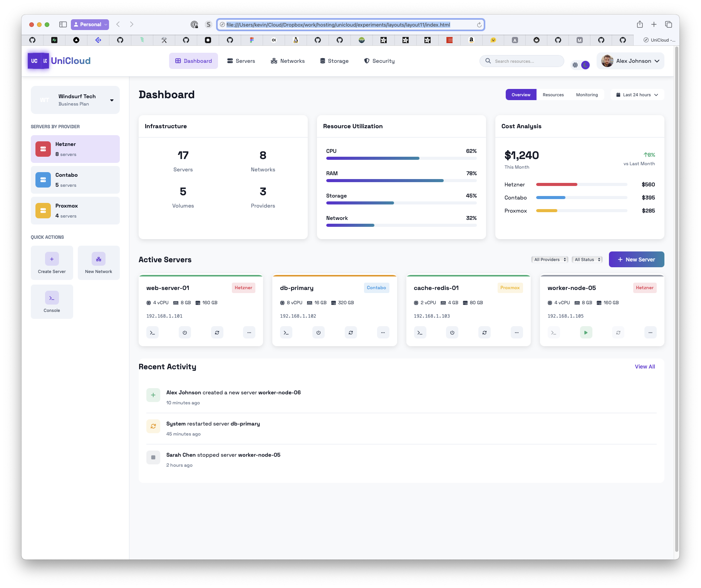Switch to the Monitoring tab
Image resolution: width=701 pixels, height=588 pixels.
[587, 95]
